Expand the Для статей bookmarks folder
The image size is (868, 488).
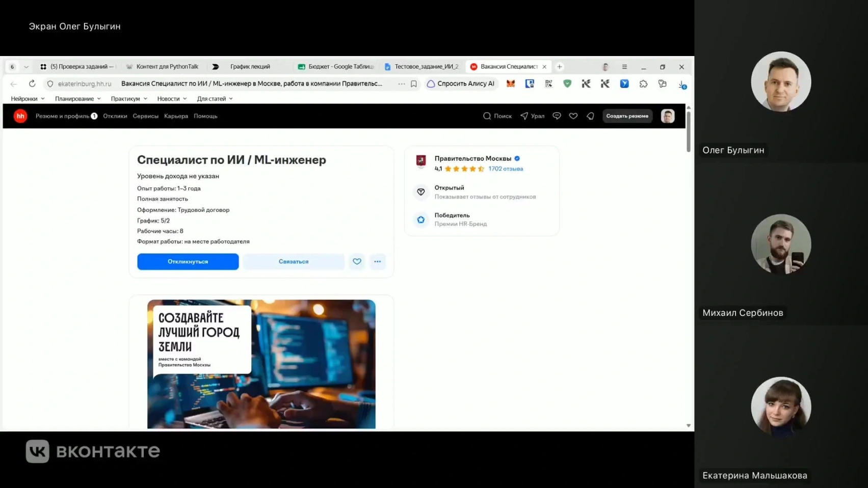coord(215,99)
